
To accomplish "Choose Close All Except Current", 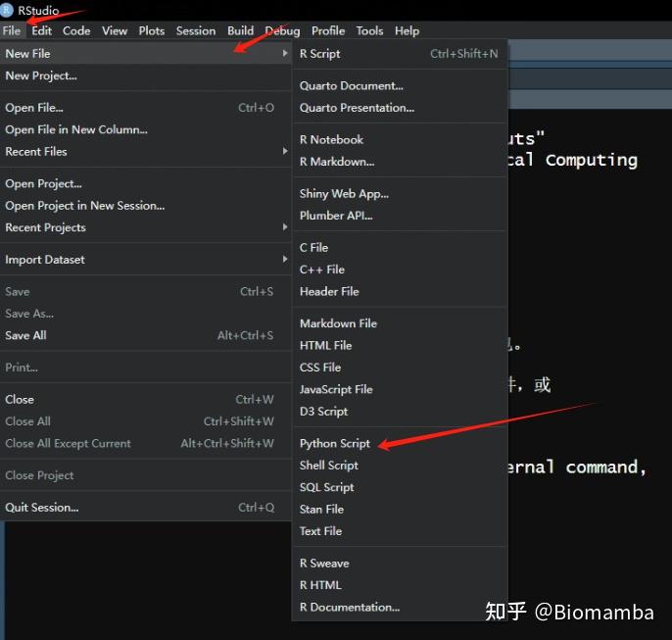I will coord(146,443).
